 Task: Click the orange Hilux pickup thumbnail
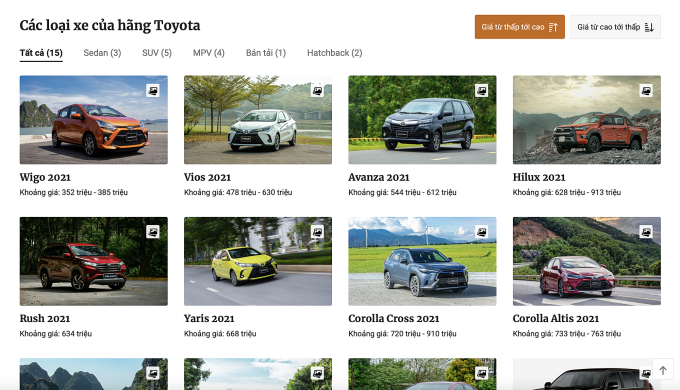click(x=587, y=120)
